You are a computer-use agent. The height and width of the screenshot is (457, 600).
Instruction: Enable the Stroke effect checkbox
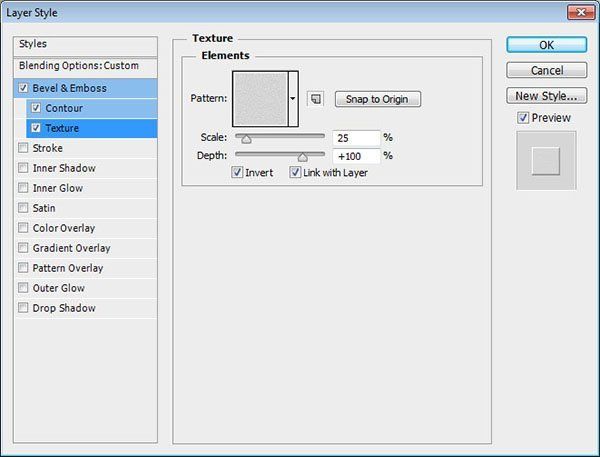click(23, 148)
